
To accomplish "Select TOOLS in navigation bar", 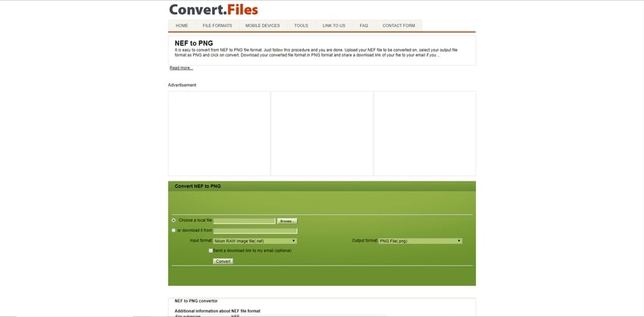I will pos(301,26).
